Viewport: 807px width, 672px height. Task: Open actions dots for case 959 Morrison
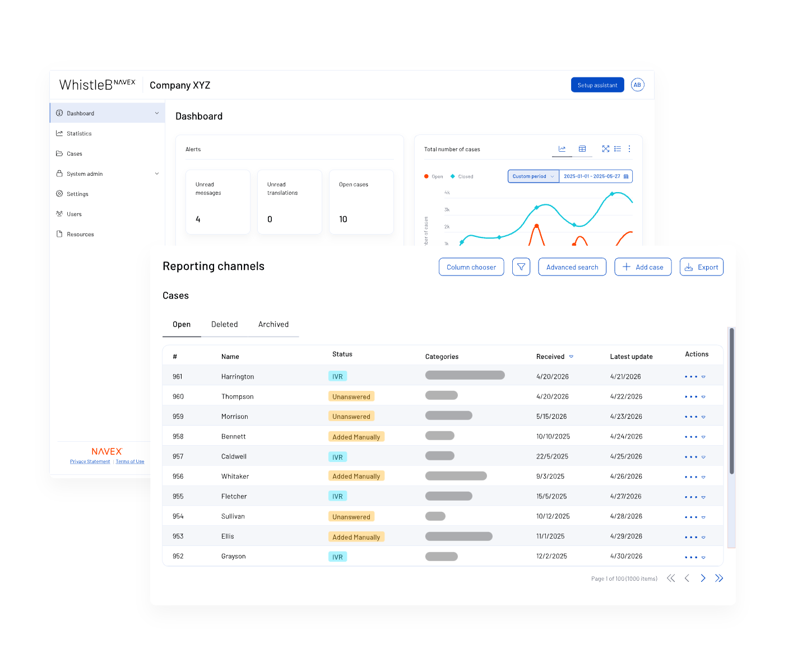[x=691, y=417]
